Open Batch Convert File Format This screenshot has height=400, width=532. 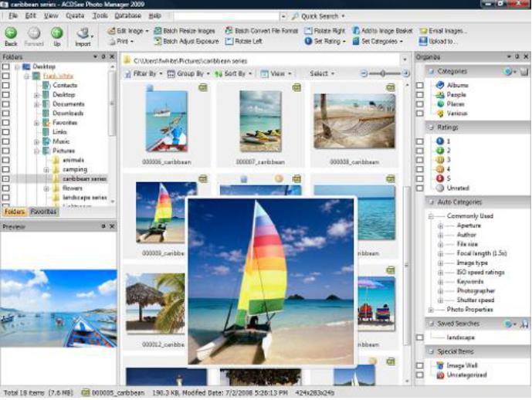pos(262,31)
